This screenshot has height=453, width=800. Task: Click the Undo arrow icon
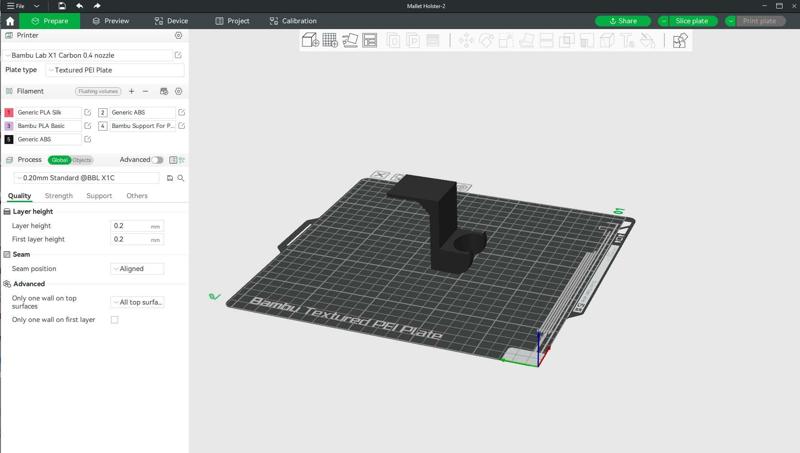80,6
